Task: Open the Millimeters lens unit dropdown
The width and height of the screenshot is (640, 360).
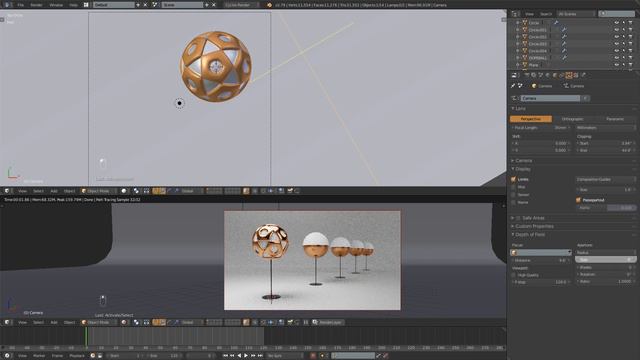Action: tap(606, 128)
